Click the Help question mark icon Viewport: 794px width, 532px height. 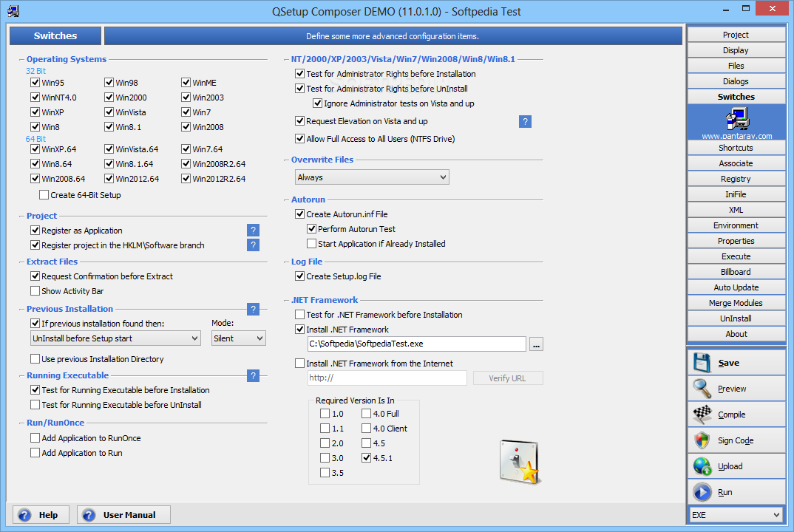[x=24, y=515]
